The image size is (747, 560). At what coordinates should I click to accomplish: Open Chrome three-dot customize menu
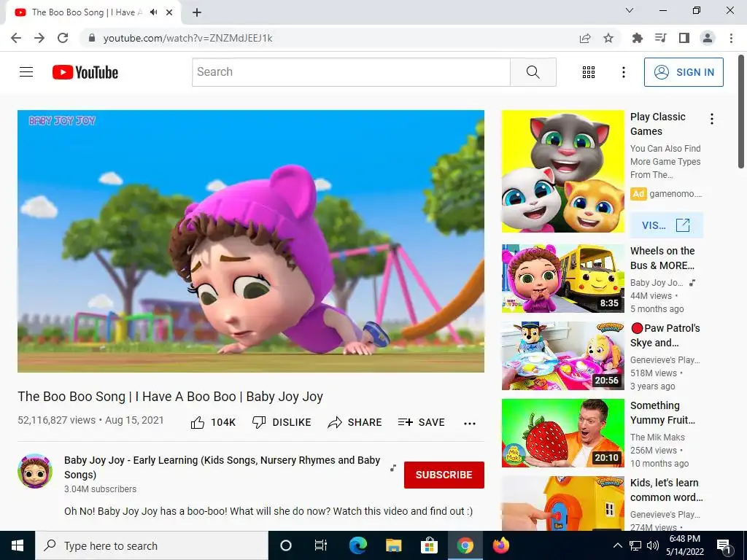pyautogui.click(x=731, y=38)
